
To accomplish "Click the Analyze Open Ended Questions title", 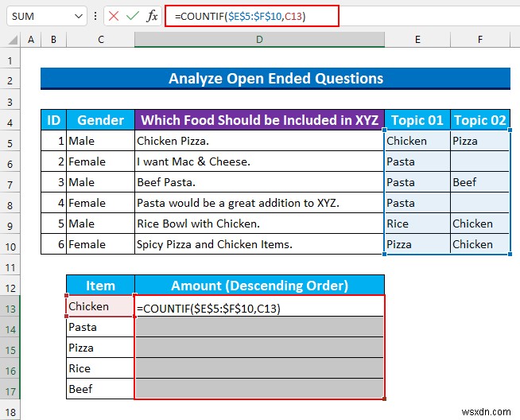I will click(276, 79).
